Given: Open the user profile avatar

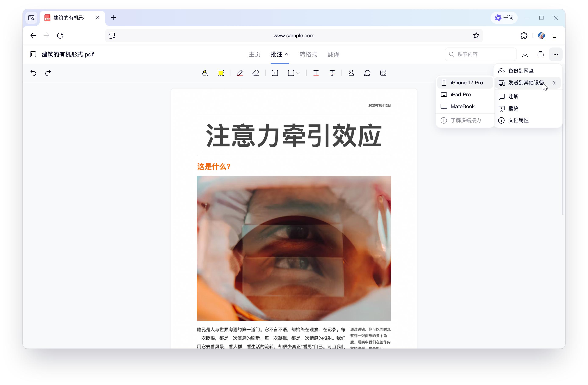Looking at the screenshot, I should [x=541, y=36].
